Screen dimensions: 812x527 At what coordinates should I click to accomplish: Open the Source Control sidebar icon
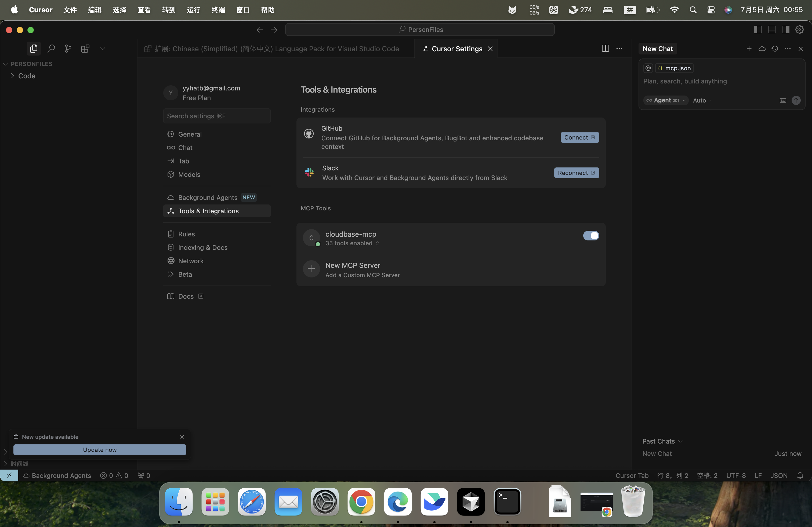coord(68,49)
